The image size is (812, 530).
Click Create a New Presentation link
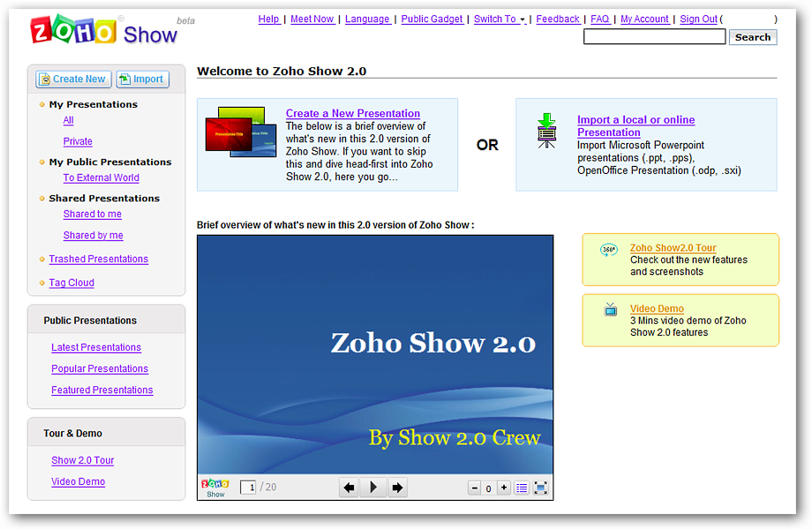click(353, 113)
